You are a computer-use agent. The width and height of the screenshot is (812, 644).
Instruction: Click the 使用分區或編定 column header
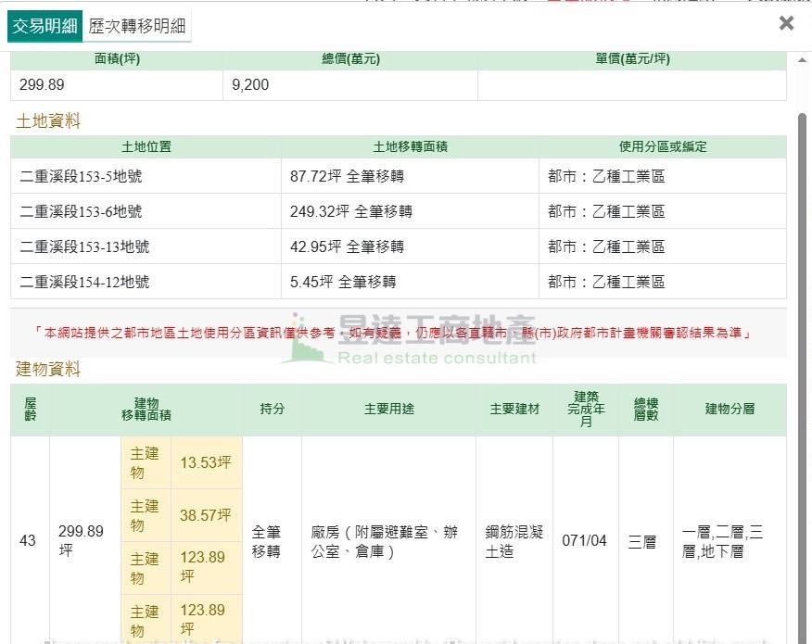663,146
